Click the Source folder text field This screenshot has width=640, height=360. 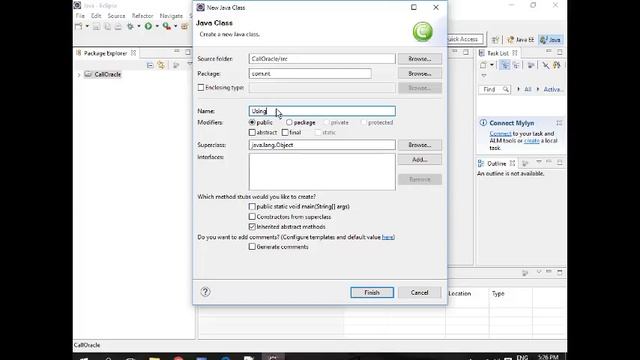click(x=322, y=59)
